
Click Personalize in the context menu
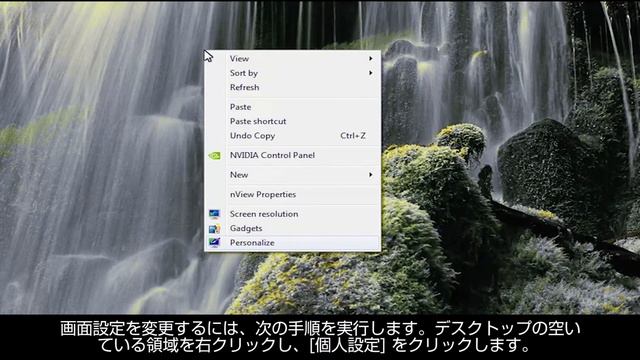click(x=292, y=243)
